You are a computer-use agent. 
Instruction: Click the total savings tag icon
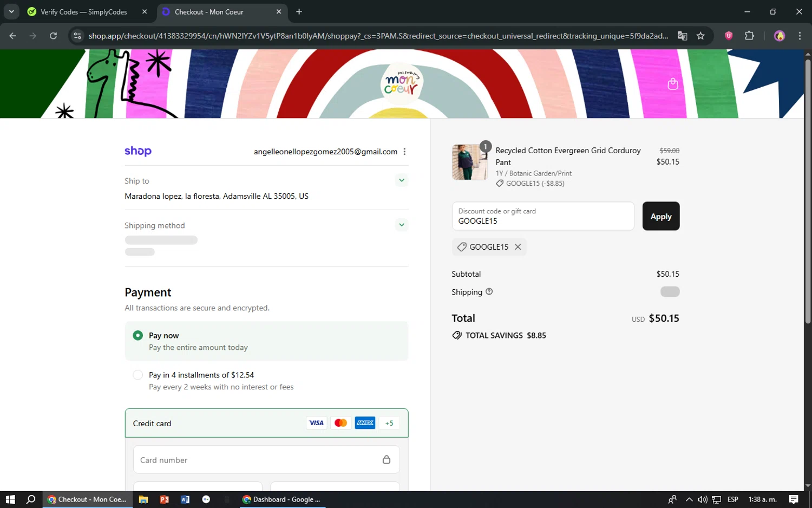tap(457, 335)
